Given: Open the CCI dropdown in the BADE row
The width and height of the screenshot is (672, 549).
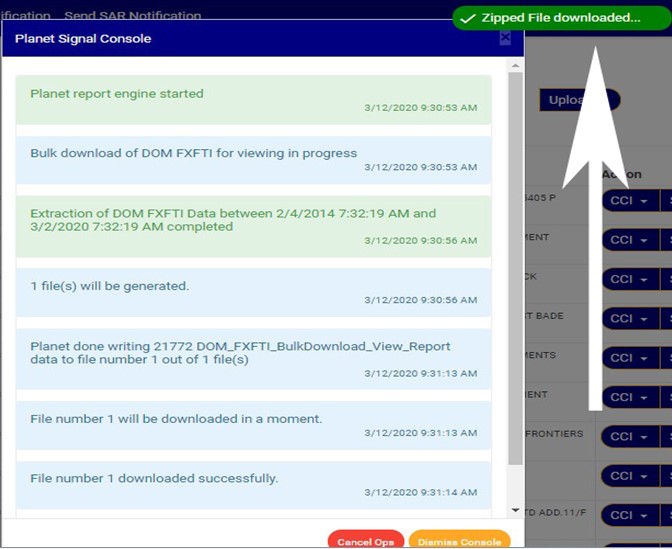Looking at the screenshot, I should tap(629, 318).
